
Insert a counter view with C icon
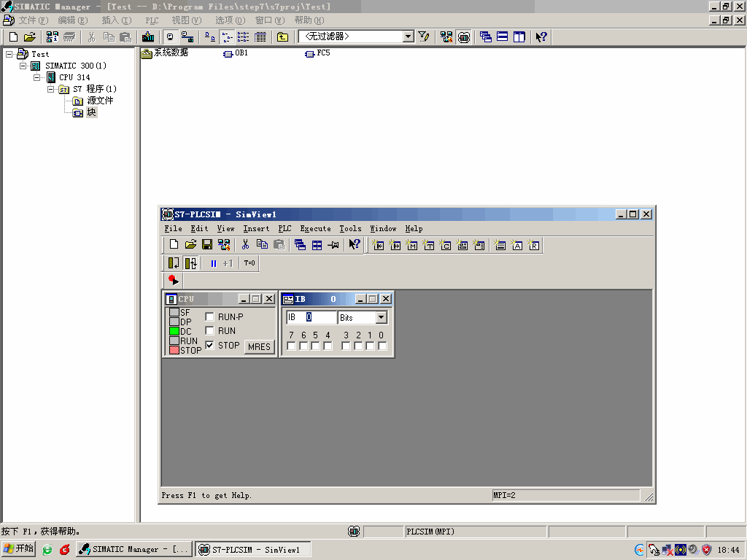click(x=446, y=245)
